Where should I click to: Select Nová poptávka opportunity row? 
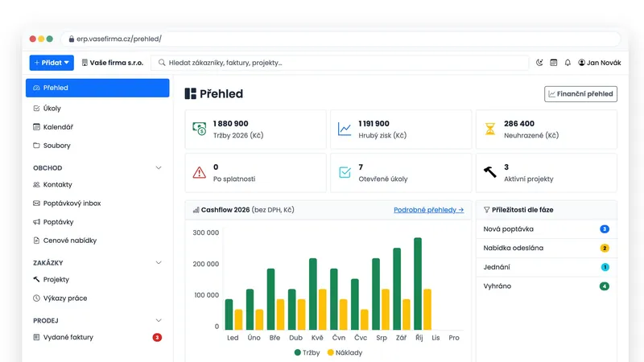[547, 229]
